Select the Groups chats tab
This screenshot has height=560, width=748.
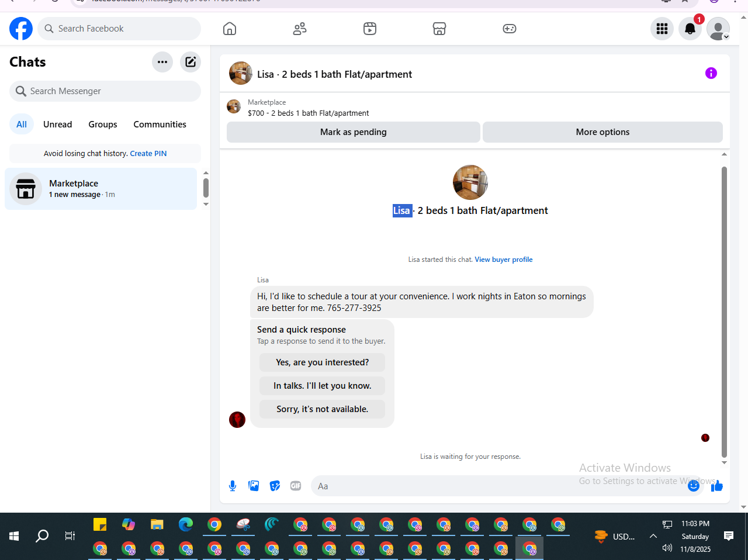click(x=103, y=125)
